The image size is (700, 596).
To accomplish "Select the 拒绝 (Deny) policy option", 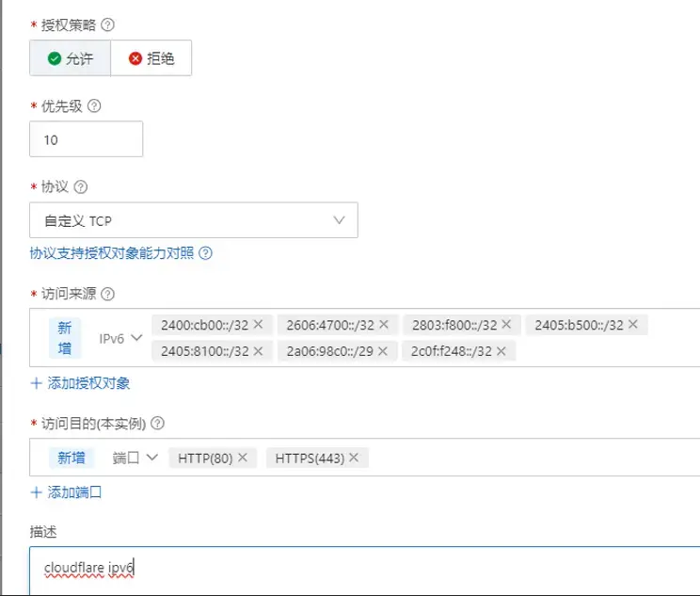I will [151, 58].
